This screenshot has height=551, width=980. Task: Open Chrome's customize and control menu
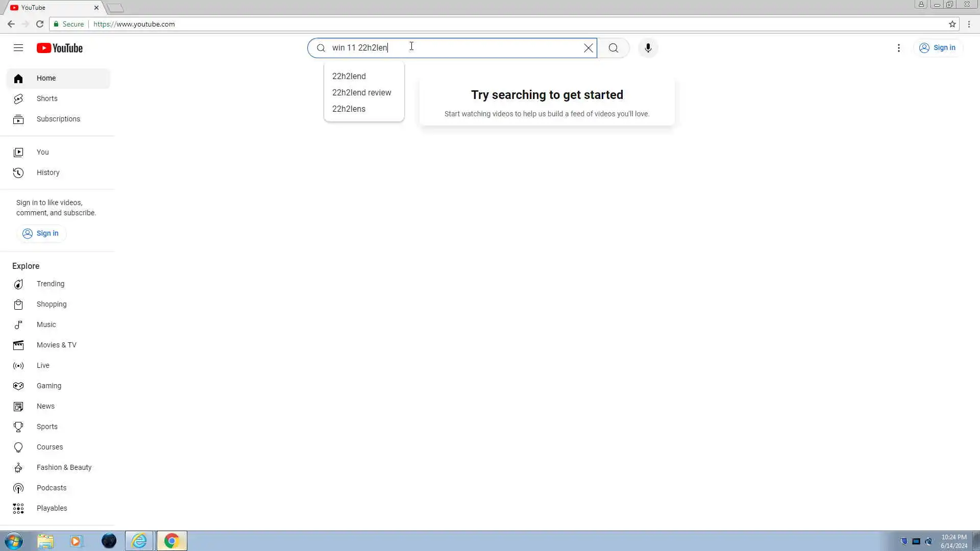pyautogui.click(x=969, y=24)
